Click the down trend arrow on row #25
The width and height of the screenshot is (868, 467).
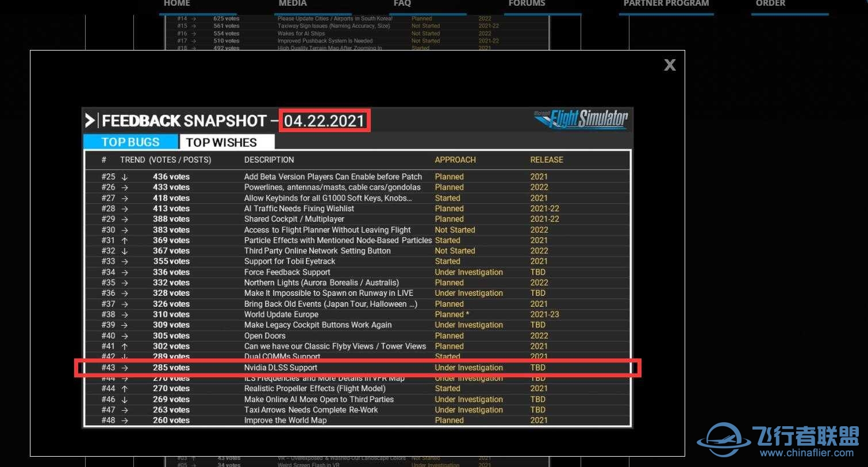coord(125,177)
